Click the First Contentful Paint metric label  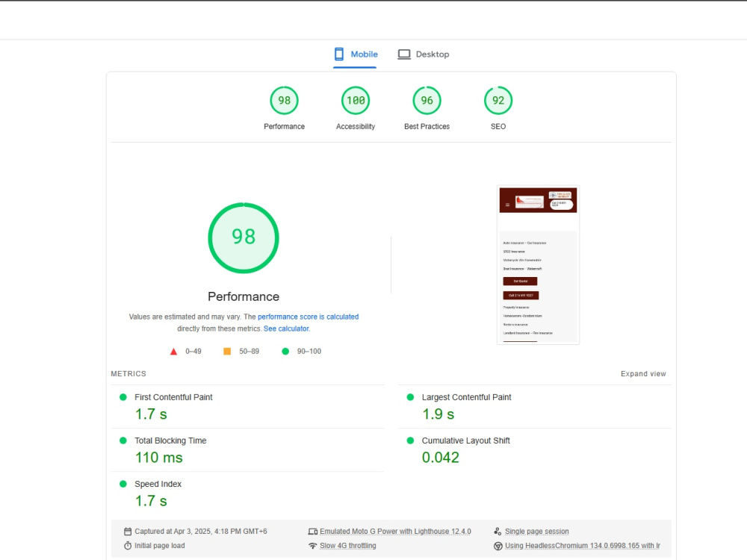(x=173, y=397)
